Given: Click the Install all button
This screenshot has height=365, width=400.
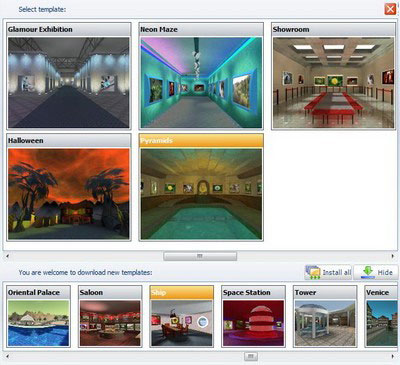Looking at the screenshot, I should click(x=328, y=272).
